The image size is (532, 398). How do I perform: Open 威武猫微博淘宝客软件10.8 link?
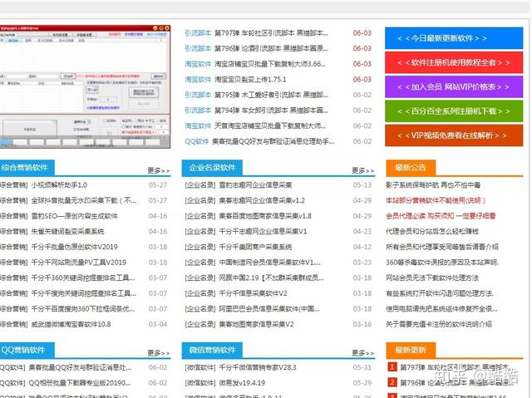click(x=71, y=324)
